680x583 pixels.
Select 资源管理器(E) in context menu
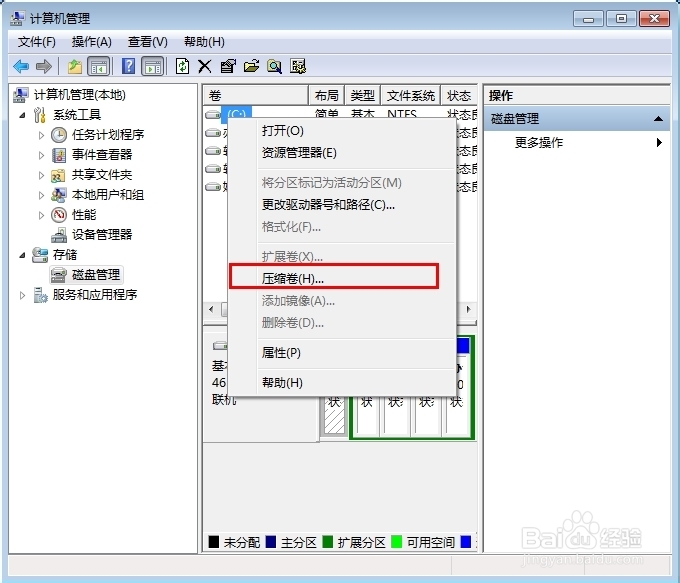point(356,153)
